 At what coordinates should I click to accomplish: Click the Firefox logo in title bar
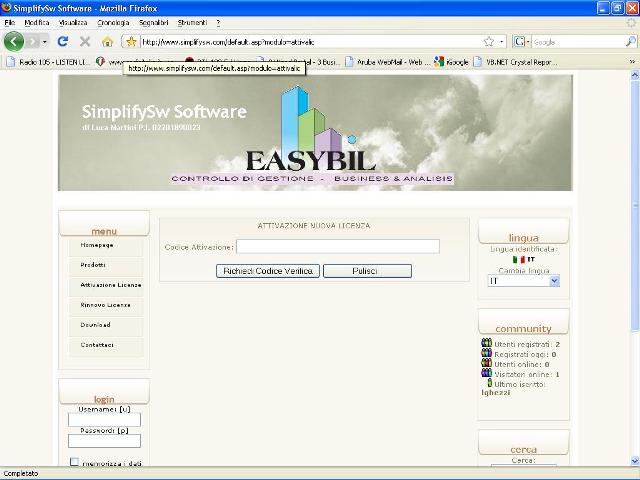pyautogui.click(x=7, y=8)
